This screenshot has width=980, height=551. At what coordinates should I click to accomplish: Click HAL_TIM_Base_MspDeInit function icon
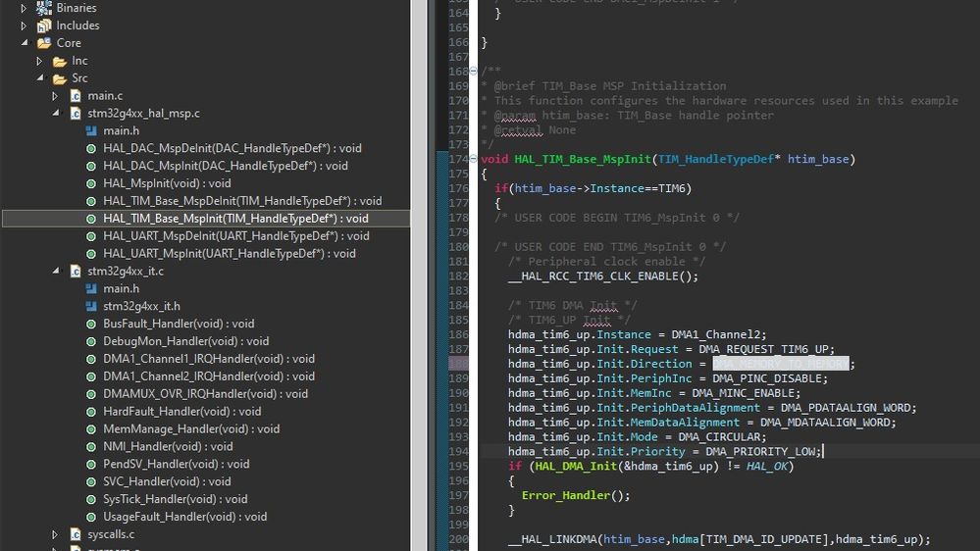pos(91,201)
